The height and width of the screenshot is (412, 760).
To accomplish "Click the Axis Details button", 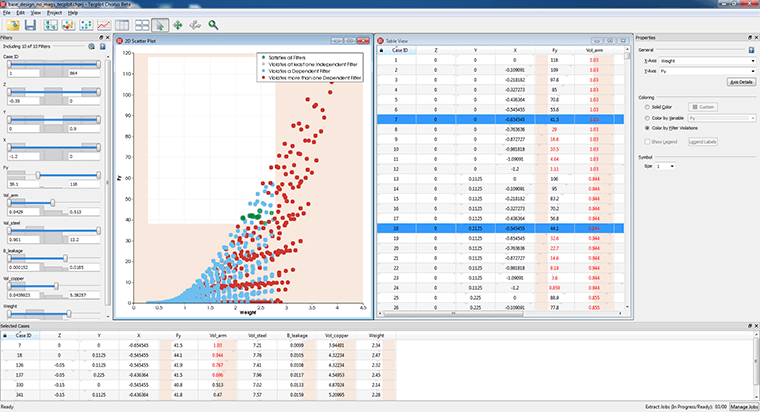I will tap(741, 82).
